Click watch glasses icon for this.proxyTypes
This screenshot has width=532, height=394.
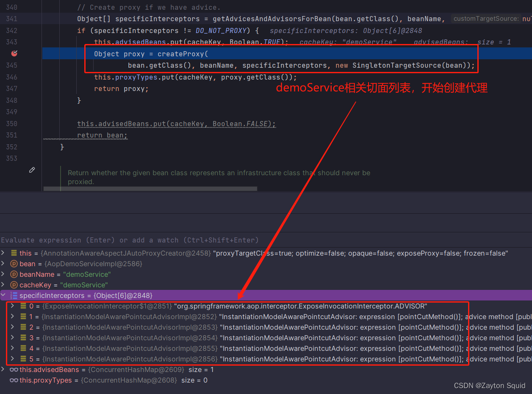(x=14, y=380)
